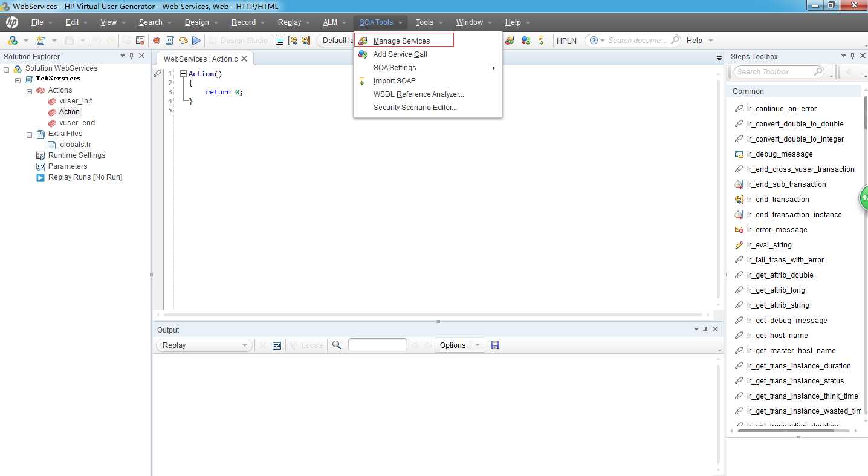Screen dimensions: 868x476
Task: Collapse the Action() function code fold
Action: click(x=183, y=74)
